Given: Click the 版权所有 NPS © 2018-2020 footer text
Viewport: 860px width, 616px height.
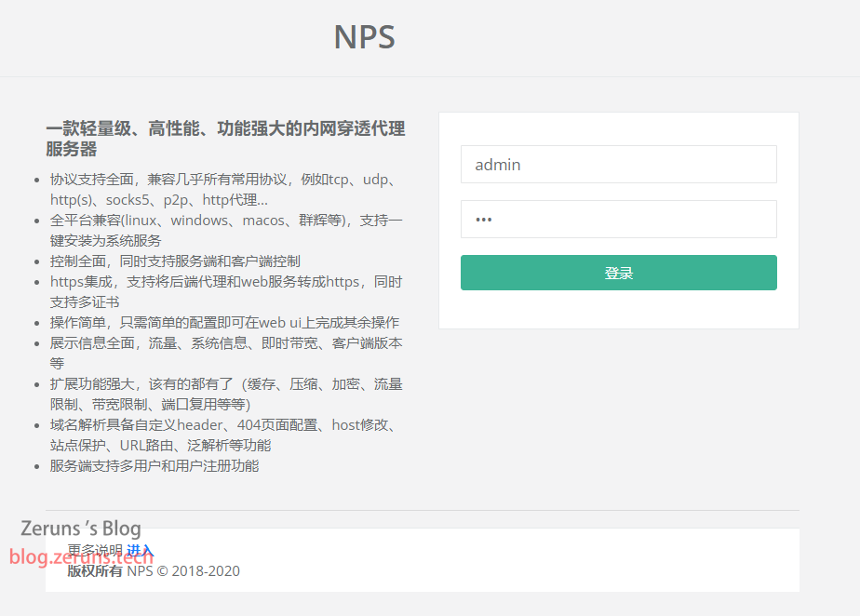Looking at the screenshot, I should coord(154,571).
